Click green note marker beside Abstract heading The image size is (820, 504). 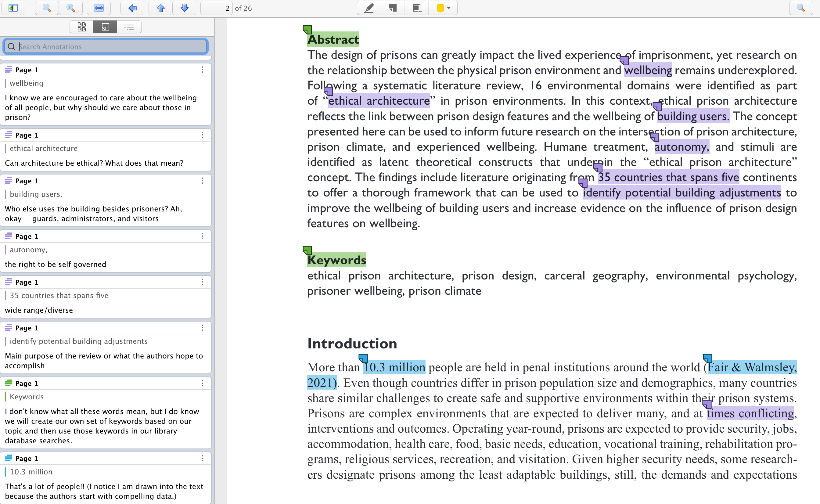click(x=307, y=30)
